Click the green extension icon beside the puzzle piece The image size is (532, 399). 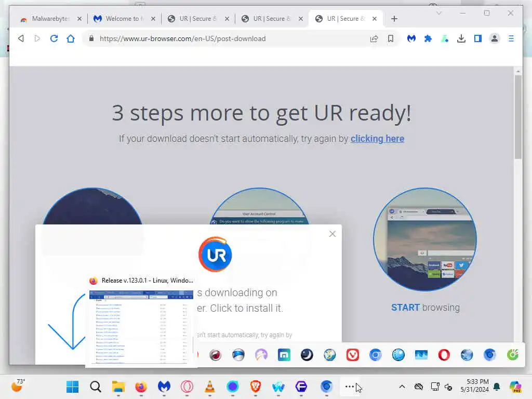[x=445, y=38]
